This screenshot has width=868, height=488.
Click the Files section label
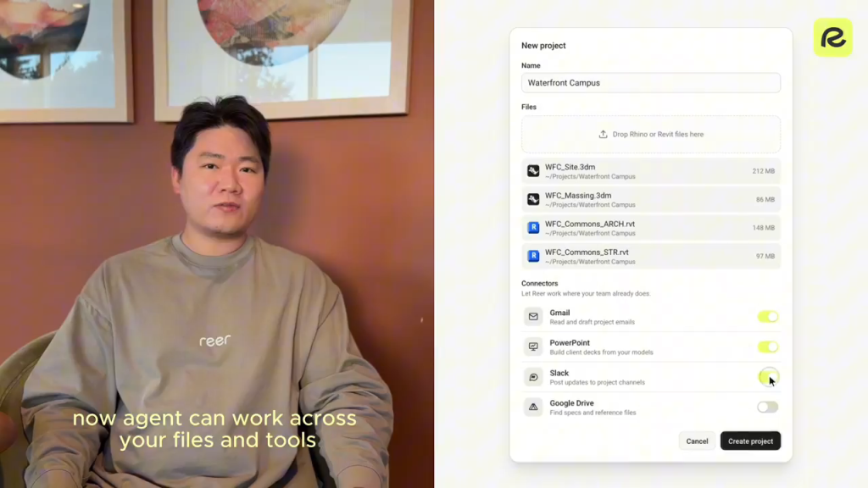529,107
